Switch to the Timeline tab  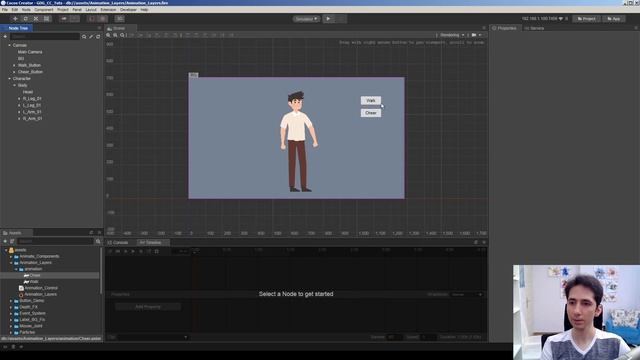152,242
